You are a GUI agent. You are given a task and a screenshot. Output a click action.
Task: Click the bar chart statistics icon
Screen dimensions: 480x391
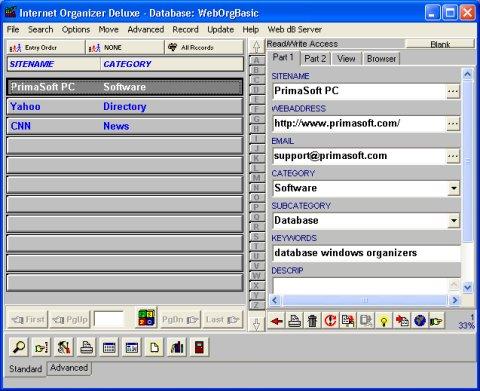pos(177,347)
